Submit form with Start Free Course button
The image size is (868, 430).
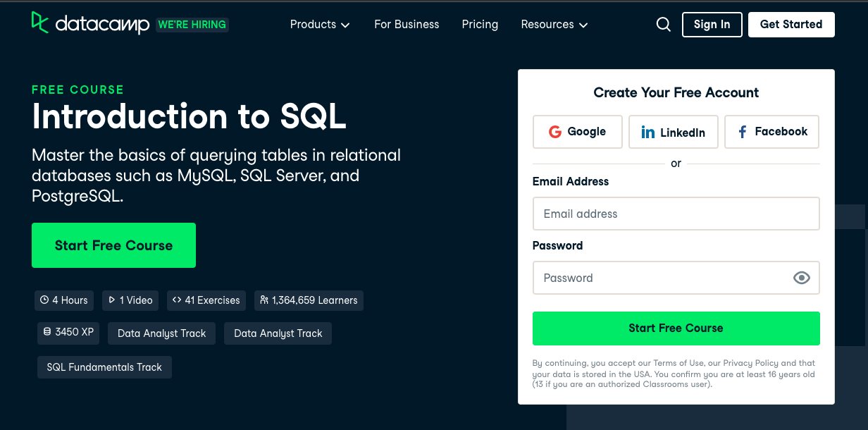(676, 328)
